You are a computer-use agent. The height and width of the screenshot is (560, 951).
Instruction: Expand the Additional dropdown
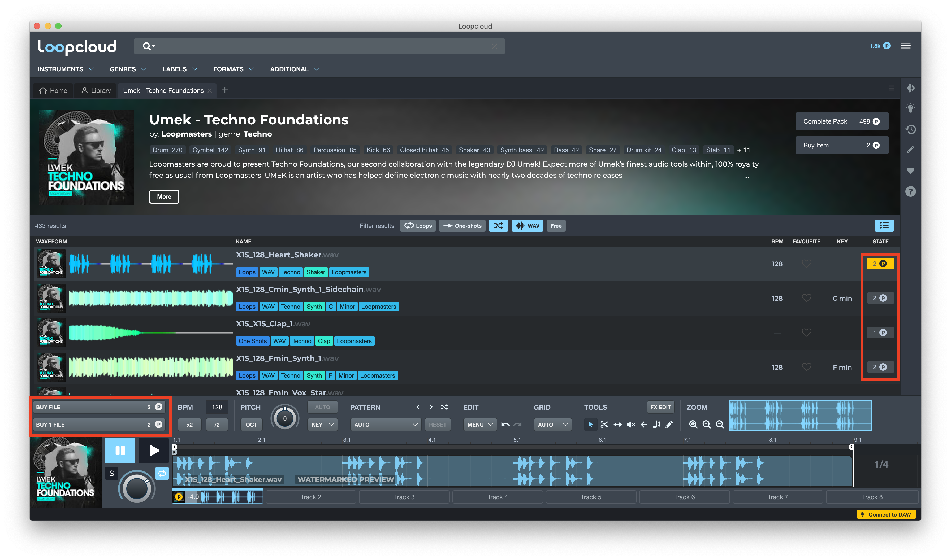click(295, 69)
